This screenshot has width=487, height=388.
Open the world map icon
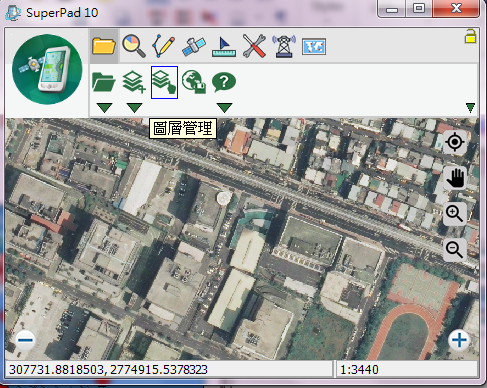point(314,47)
